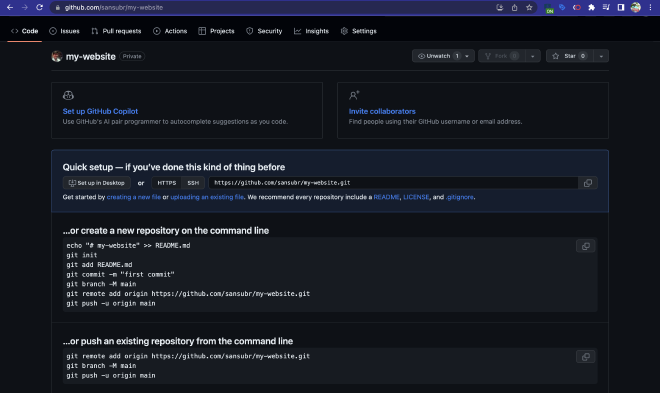
Task: Click the sansubr owner avatar
Action: [57, 56]
